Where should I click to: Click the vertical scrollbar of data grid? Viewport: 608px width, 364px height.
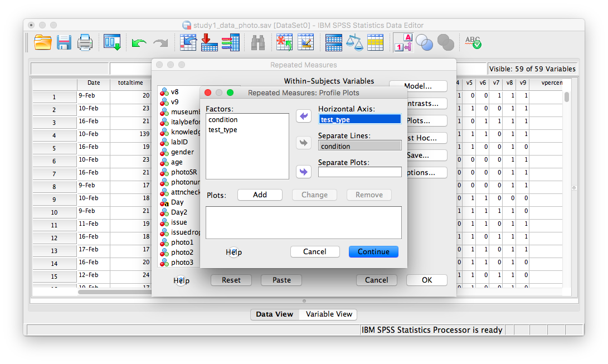tap(567, 96)
